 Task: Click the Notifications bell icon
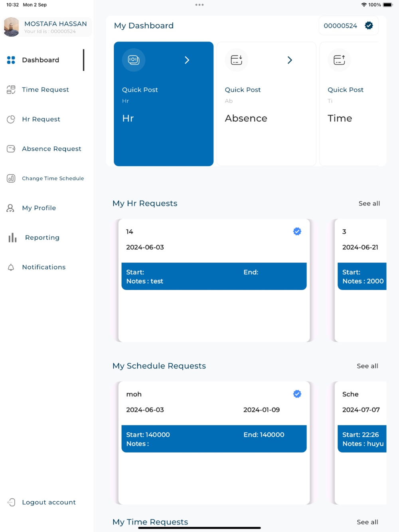point(11,267)
